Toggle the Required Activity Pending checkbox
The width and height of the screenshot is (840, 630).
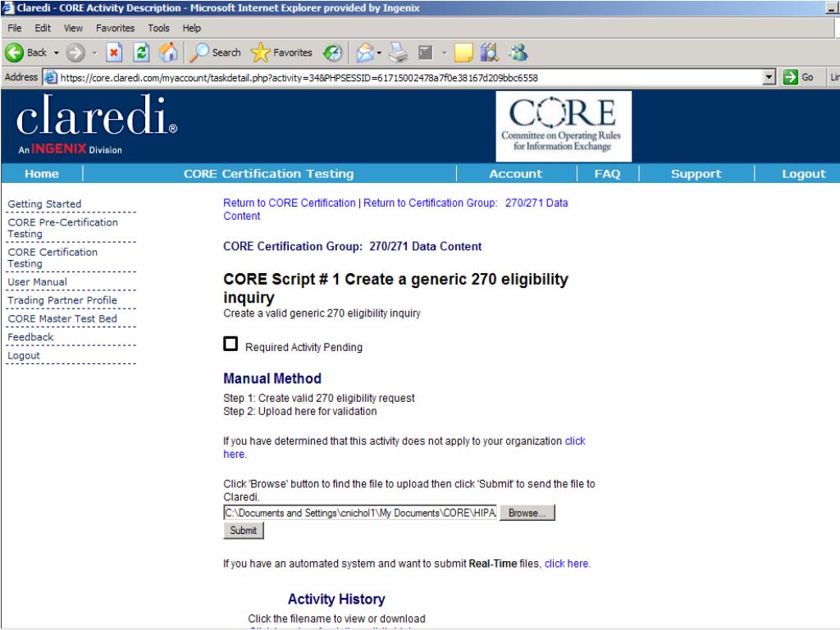231,344
